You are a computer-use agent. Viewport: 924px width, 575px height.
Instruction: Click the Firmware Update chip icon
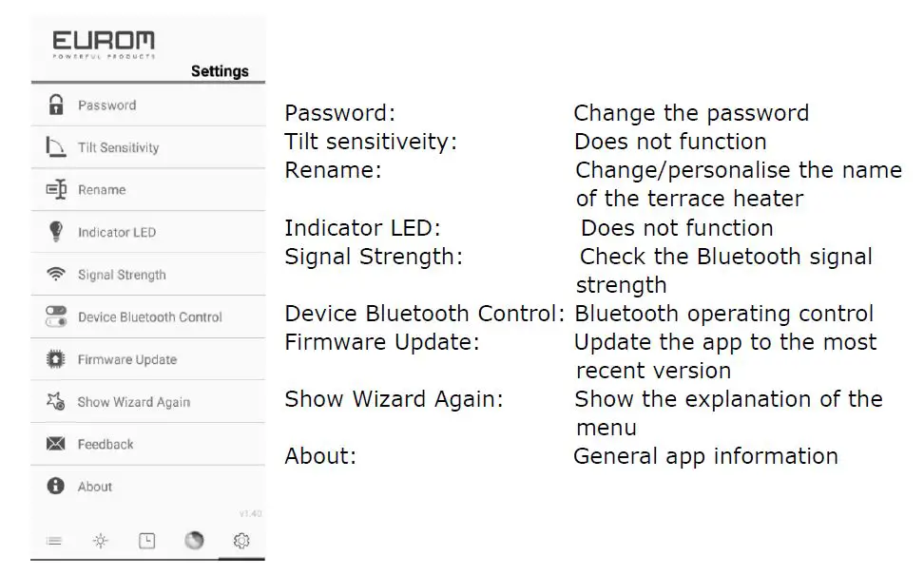[56, 359]
